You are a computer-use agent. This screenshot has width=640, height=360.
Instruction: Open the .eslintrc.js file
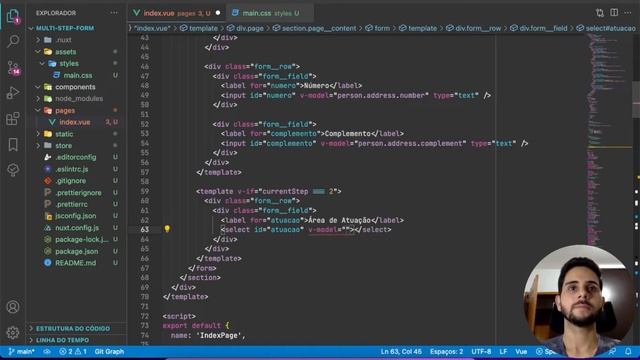pos(72,169)
